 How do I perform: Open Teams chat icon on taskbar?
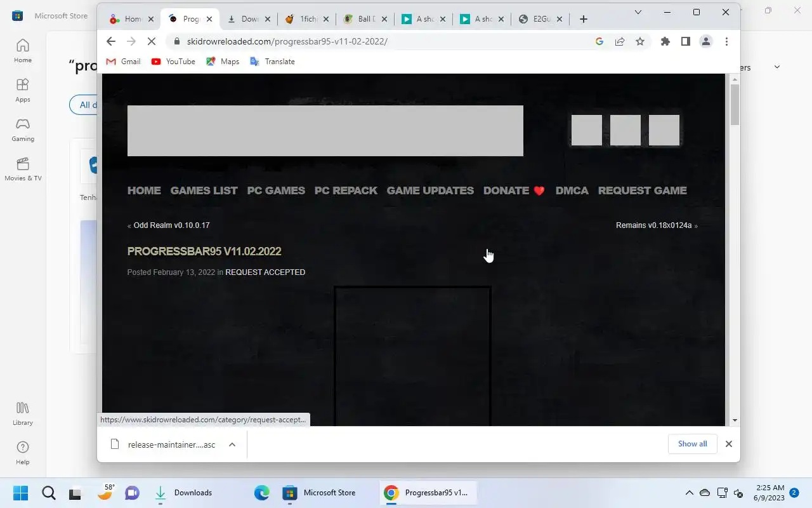132,493
